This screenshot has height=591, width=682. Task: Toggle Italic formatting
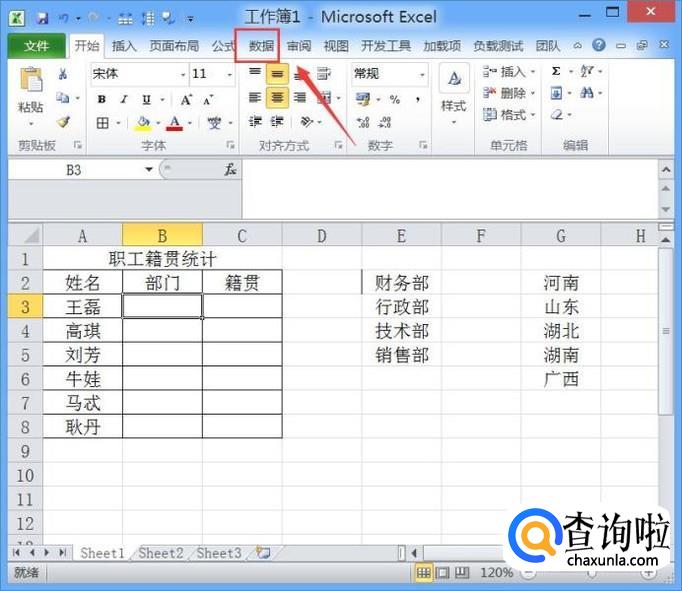tap(125, 99)
